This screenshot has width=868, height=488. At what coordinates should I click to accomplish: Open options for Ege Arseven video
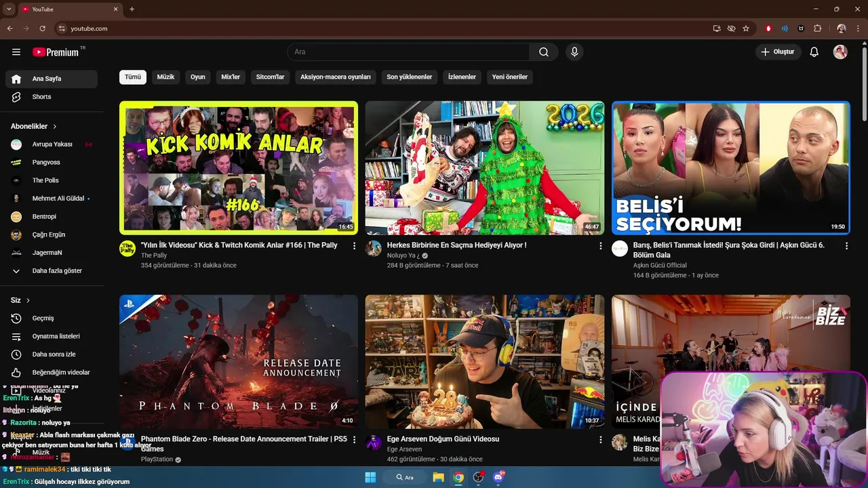600,440
